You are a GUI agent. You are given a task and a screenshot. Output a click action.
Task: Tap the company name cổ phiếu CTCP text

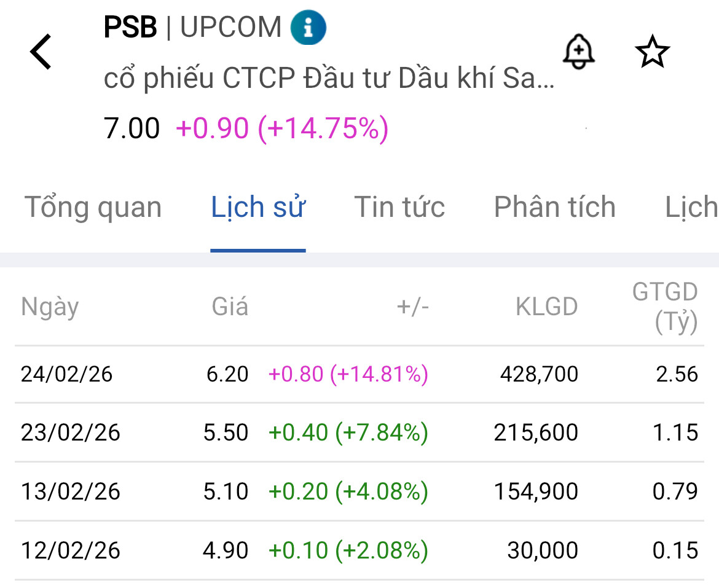(329, 79)
